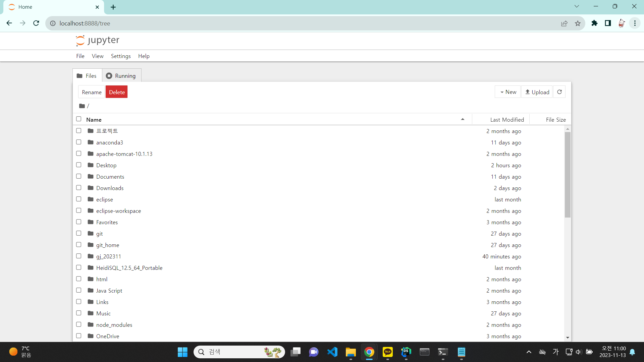
Task: Open the Chrome extensions puzzle icon
Action: [x=594, y=23]
